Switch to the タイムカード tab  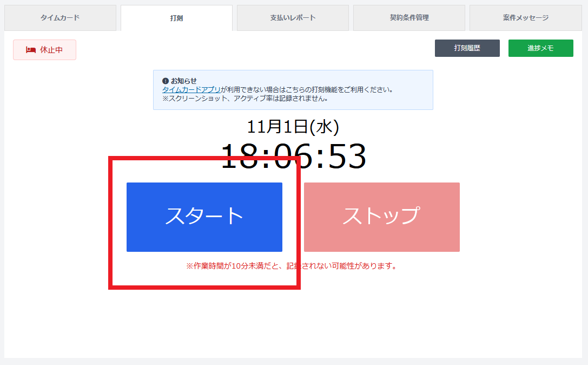pos(60,18)
